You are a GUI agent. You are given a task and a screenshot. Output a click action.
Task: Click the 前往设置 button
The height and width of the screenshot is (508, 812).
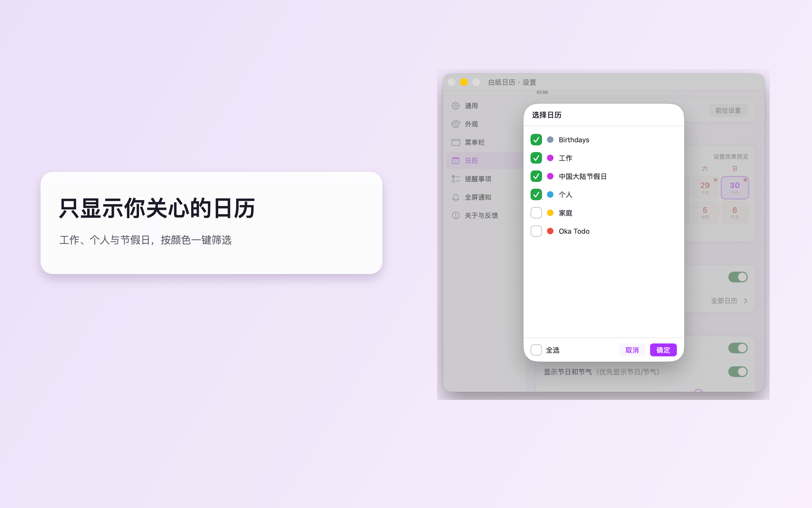pos(728,111)
